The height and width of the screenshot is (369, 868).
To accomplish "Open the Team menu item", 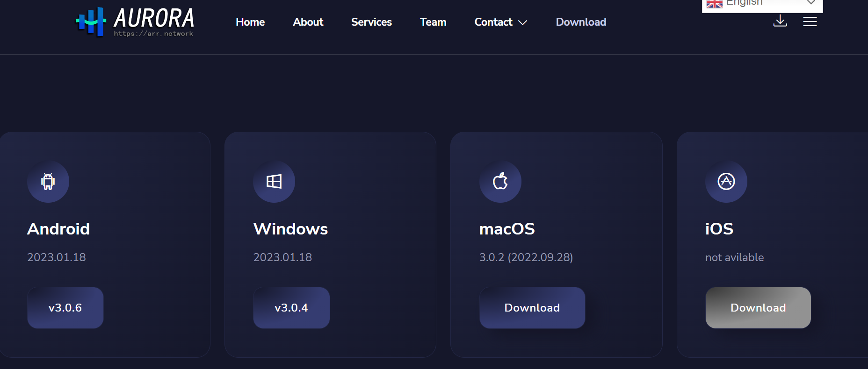I will (x=433, y=22).
